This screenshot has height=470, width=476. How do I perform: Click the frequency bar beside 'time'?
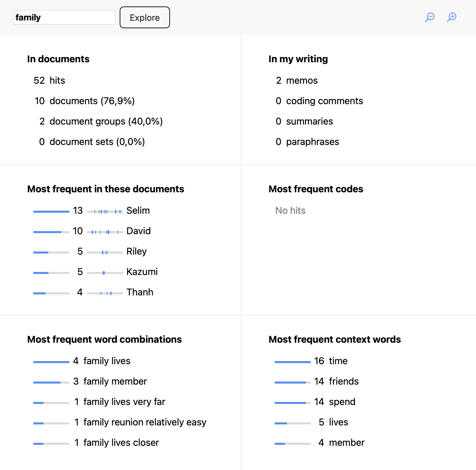pos(293,362)
